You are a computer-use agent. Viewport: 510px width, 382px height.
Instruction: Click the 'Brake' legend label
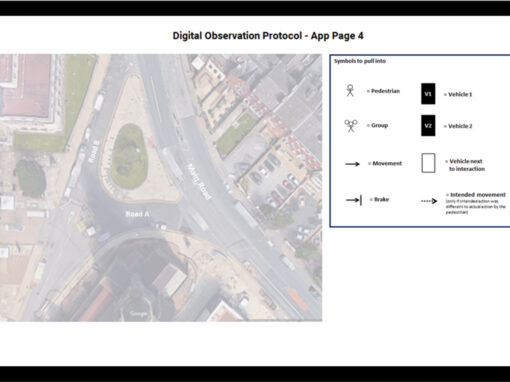click(381, 199)
